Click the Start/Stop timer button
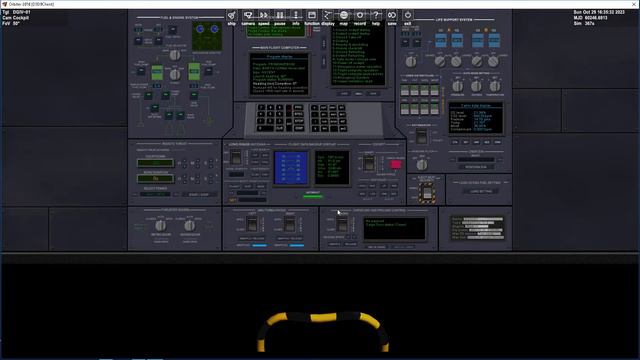640x360 pixels. [x=199, y=195]
